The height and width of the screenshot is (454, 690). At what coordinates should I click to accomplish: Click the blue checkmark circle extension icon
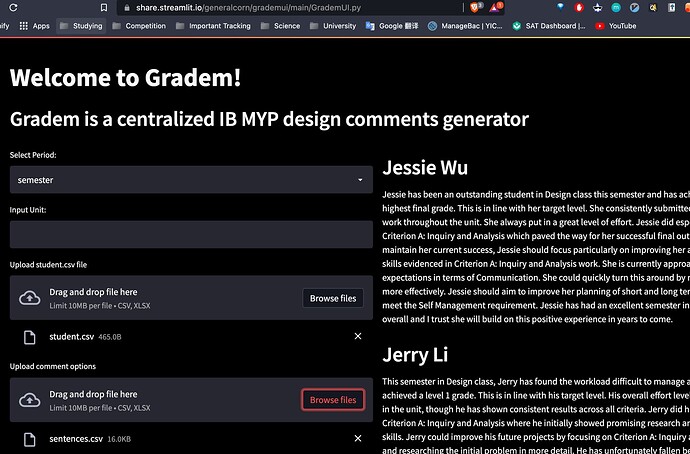[635, 7]
